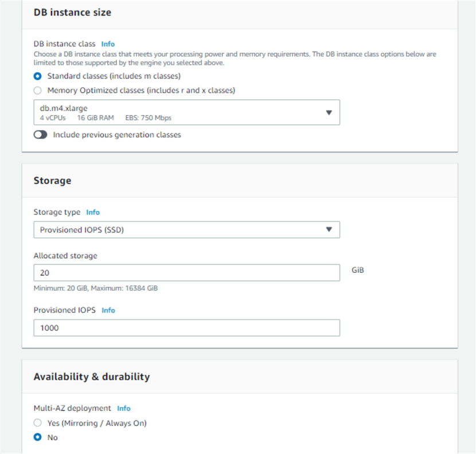Image resolution: width=476 pixels, height=454 pixels.
Task: Select Standard classes radio button
Action: [38, 76]
